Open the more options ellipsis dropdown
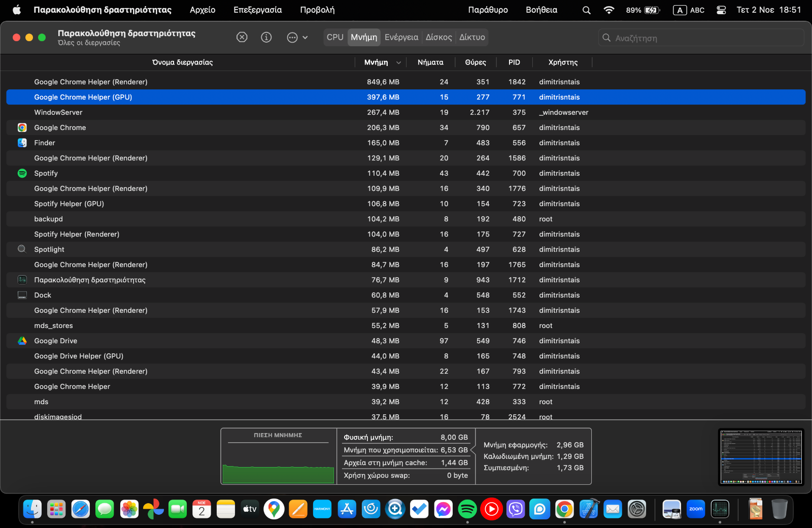The image size is (812, 528). [x=297, y=37]
